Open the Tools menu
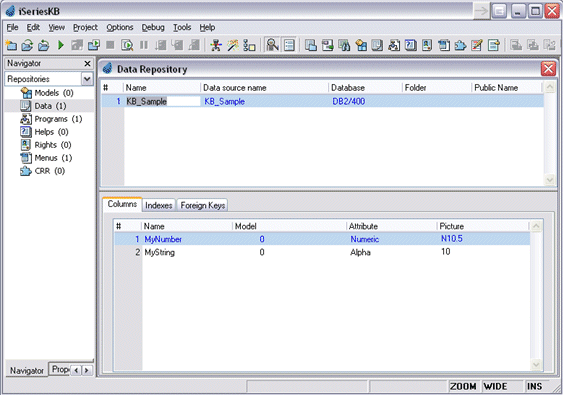Image resolution: width=563 pixels, height=395 pixels. pos(182,27)
